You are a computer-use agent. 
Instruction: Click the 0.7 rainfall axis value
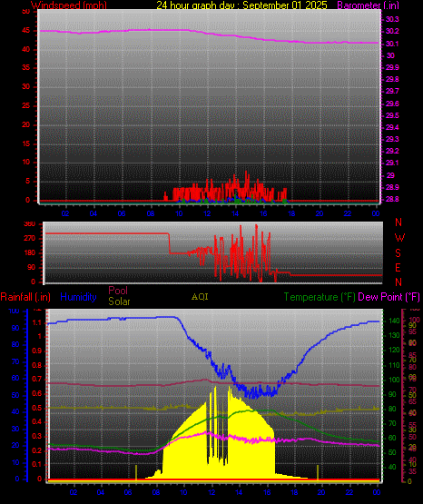(37, 379)
